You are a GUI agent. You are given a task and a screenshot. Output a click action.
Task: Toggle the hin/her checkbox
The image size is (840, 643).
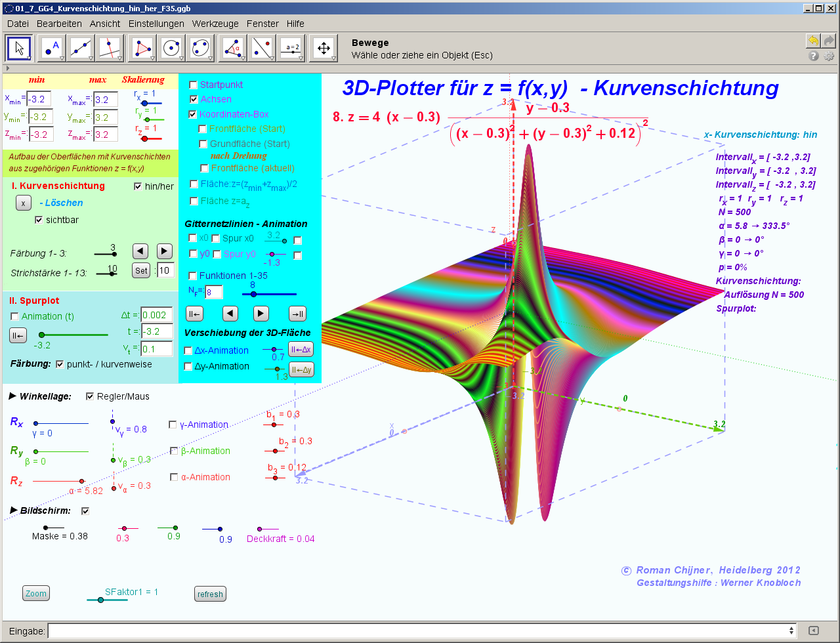click(x=138, y=186)
